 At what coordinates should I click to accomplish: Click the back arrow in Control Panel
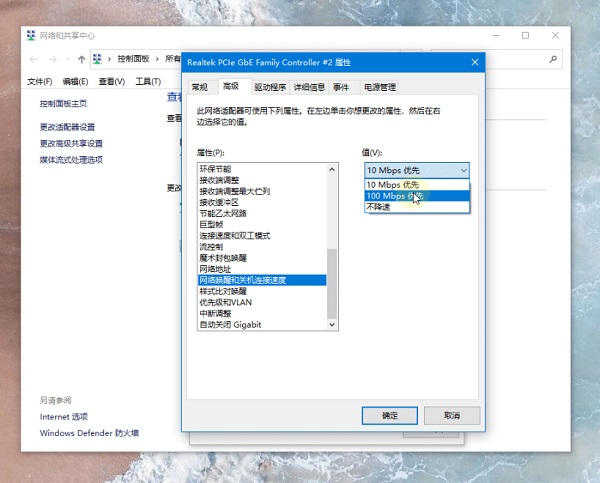[32, 59]
